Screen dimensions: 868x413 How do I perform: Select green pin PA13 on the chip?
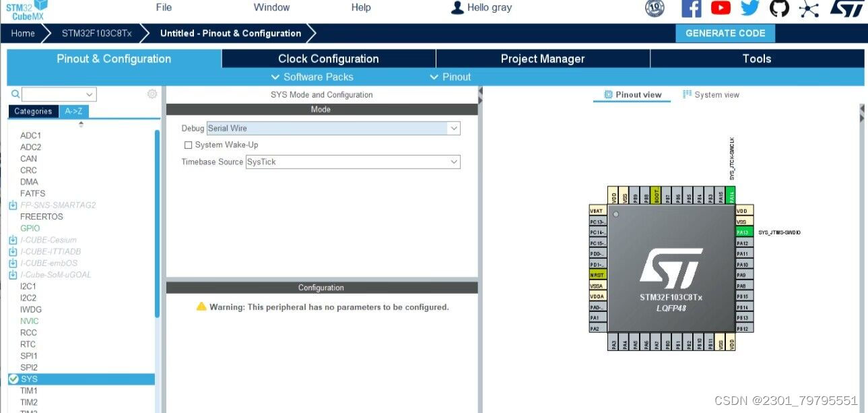click(x=745, y=232)
